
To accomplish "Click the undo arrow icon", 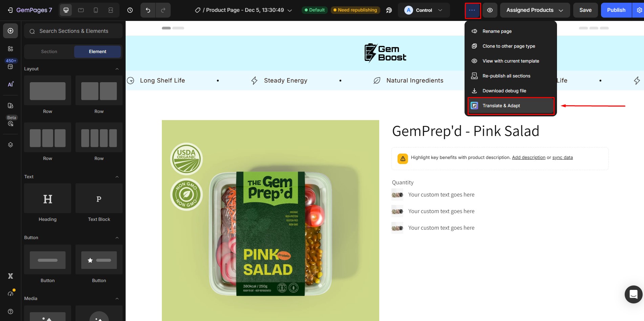I will (x=148, y=10).
